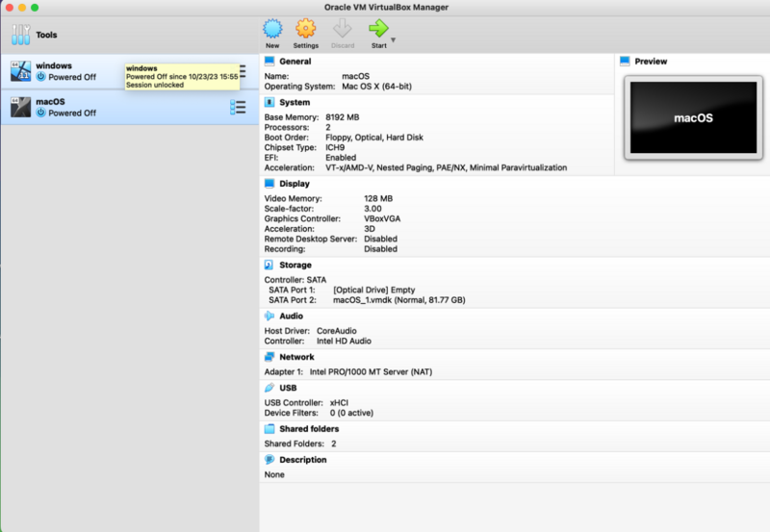Click the Discard toolbar icon
The image size is (770, 532).
tap(343, 29)
